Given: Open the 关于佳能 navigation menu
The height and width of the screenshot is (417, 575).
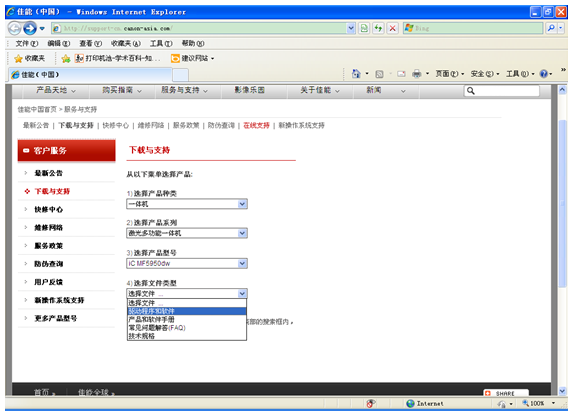Looking at the screenshot, I should click(320, 90).
